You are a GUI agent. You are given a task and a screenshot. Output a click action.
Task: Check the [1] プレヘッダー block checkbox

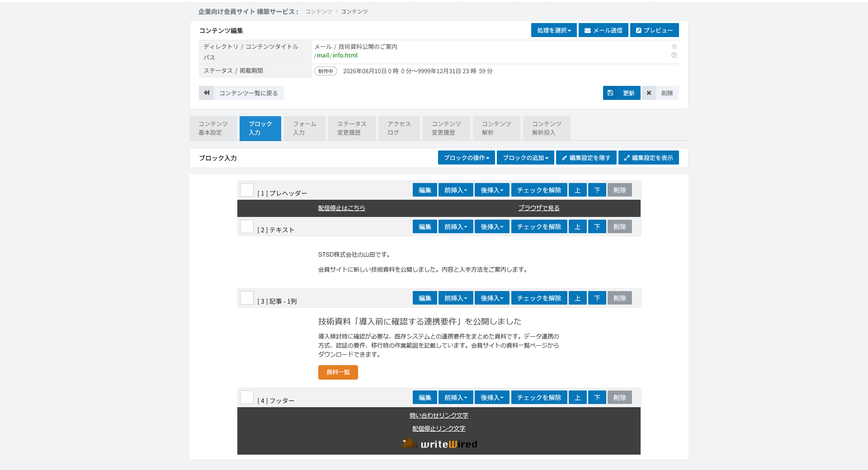coord(247,190)
